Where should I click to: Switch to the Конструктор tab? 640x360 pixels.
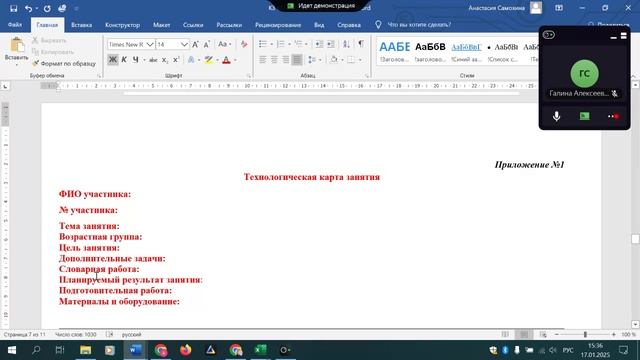pos(122,25)
